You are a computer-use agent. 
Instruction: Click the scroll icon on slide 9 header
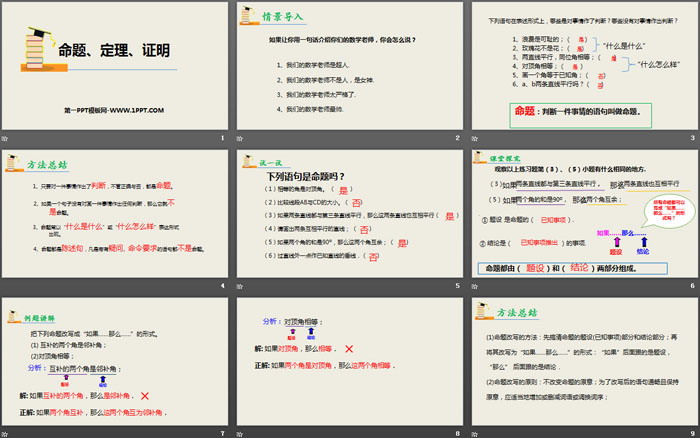[x=482, y=313]
